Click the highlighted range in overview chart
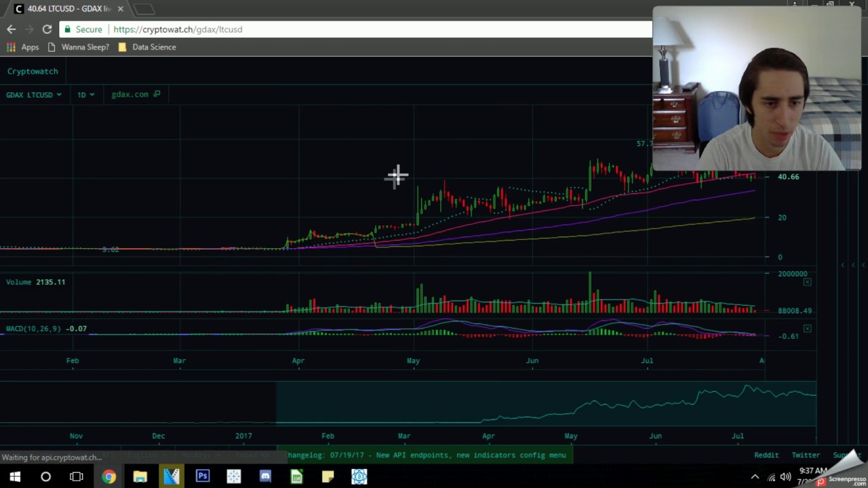The height and width of the screenshot is (488, 868). tap(546, 403)
